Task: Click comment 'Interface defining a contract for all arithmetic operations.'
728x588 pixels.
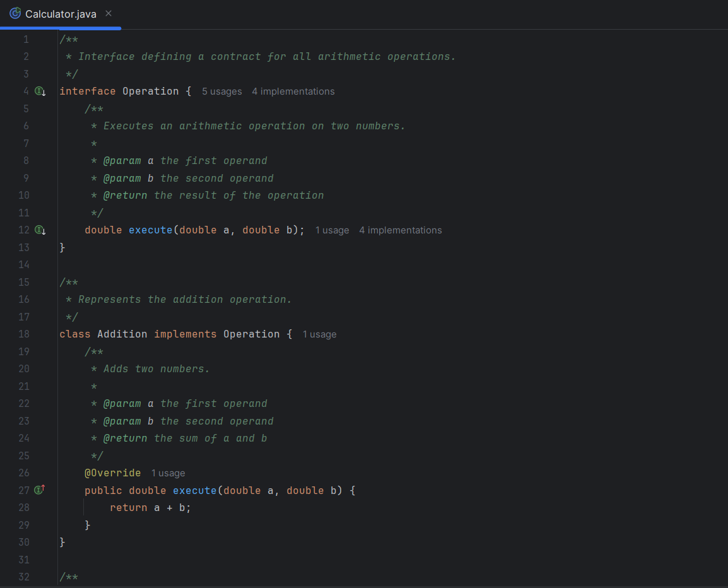Action: click(x=267, y=57)
